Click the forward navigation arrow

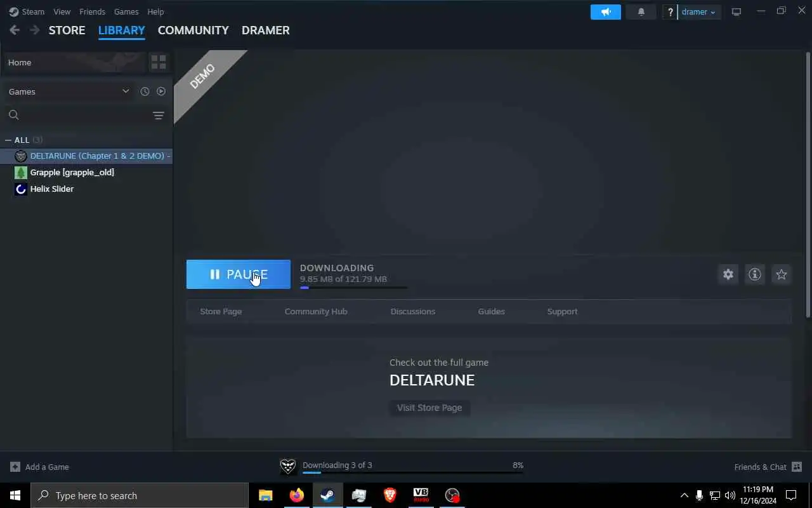point(34,30)
